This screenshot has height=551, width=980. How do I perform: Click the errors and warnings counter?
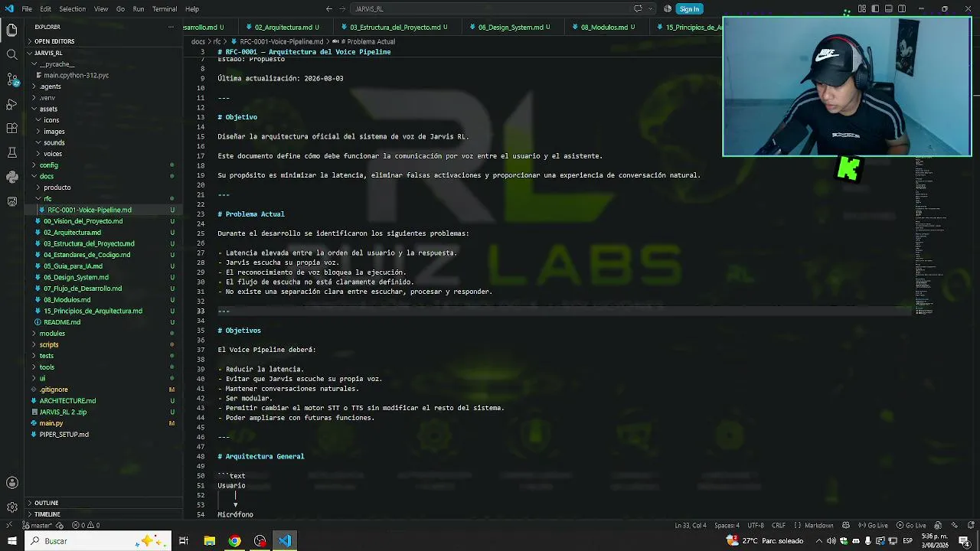[87, 526]
